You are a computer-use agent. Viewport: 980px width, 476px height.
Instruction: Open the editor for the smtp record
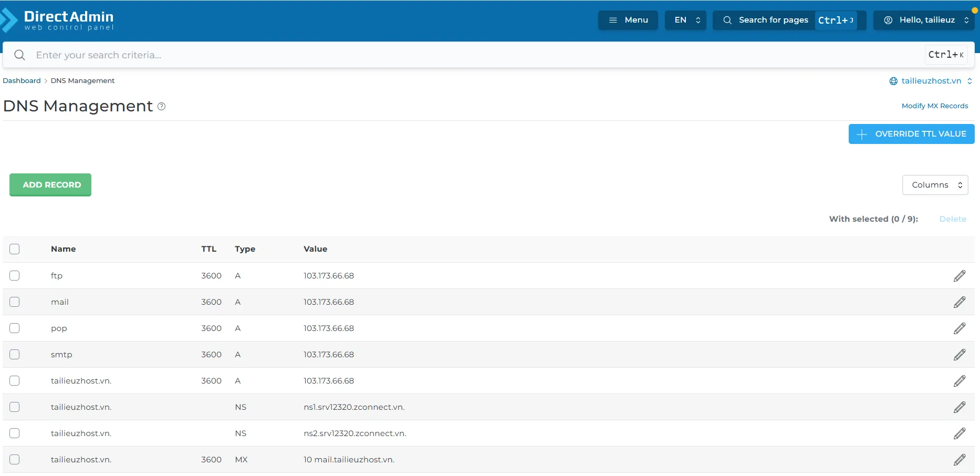point(959,355)
